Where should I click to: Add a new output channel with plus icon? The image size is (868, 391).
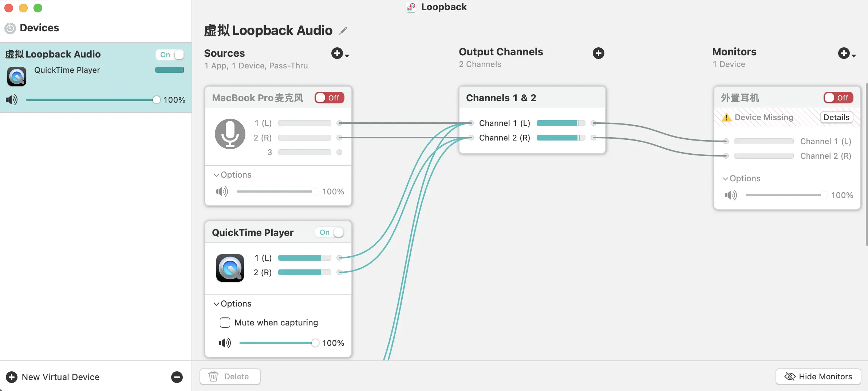(x=598, y=53)
